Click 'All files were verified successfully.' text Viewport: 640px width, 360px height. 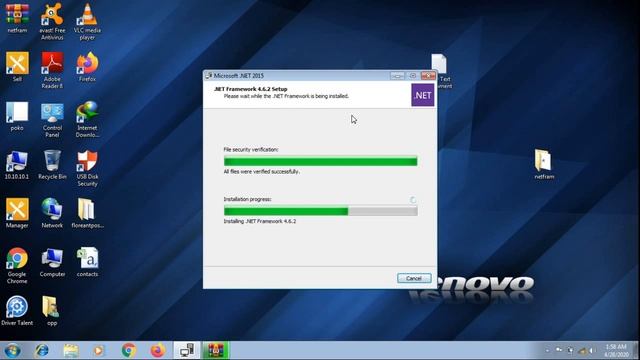click(x=262, y=172)
